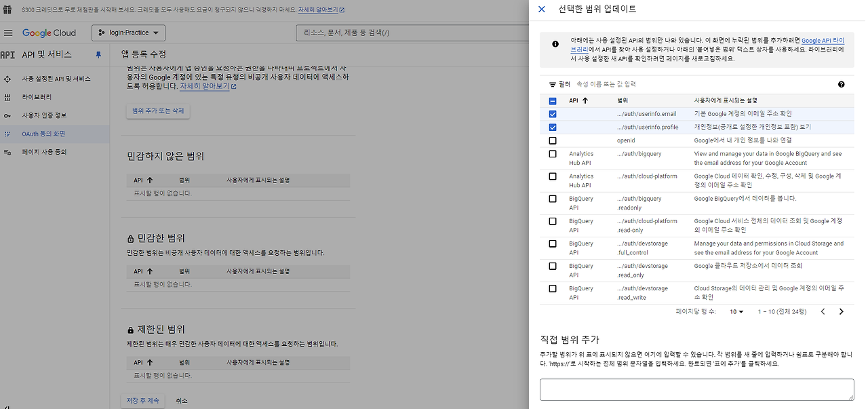Check the devstorage.read_only scope checkbox
868x409 pixels.
[x=552, y=266]
